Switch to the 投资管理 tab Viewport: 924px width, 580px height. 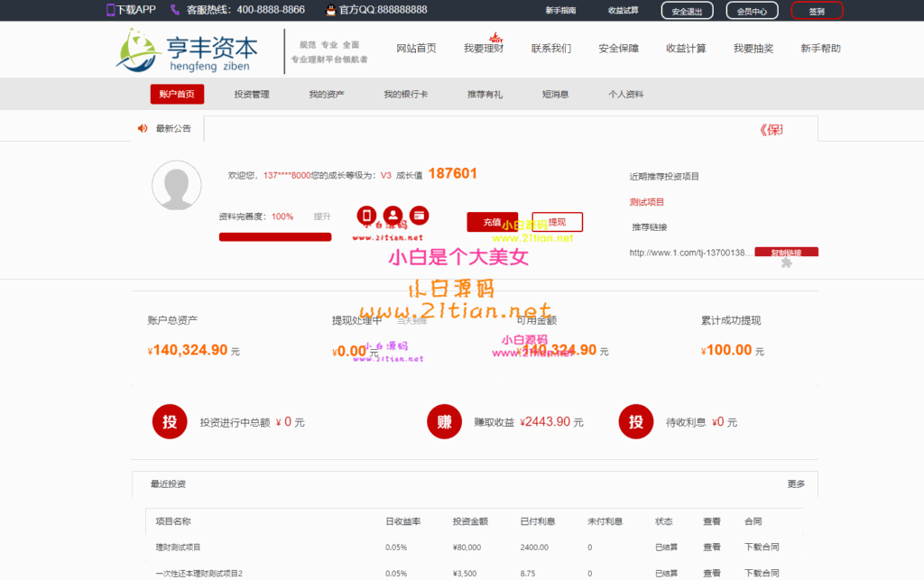click(252, 94)
